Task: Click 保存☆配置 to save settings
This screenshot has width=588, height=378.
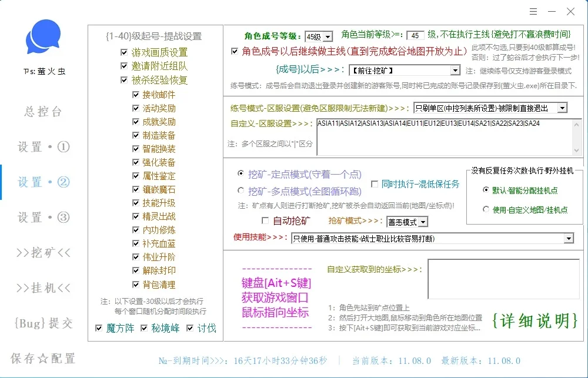Action: click(x=44, y=358)
